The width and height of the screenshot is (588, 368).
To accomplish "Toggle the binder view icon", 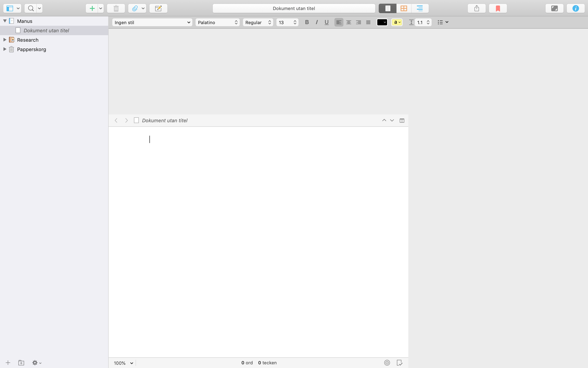I will click(x=9, y=8).
